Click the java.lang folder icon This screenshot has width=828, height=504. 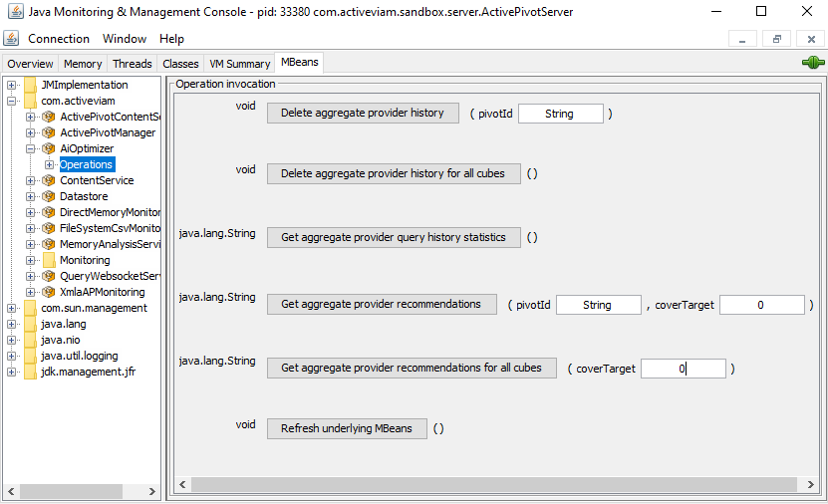coord(30,324)
